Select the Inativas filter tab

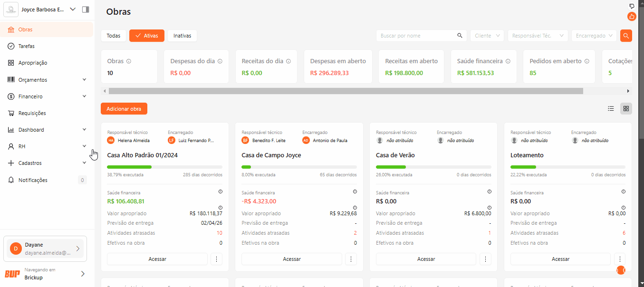[x=182, y=36]
